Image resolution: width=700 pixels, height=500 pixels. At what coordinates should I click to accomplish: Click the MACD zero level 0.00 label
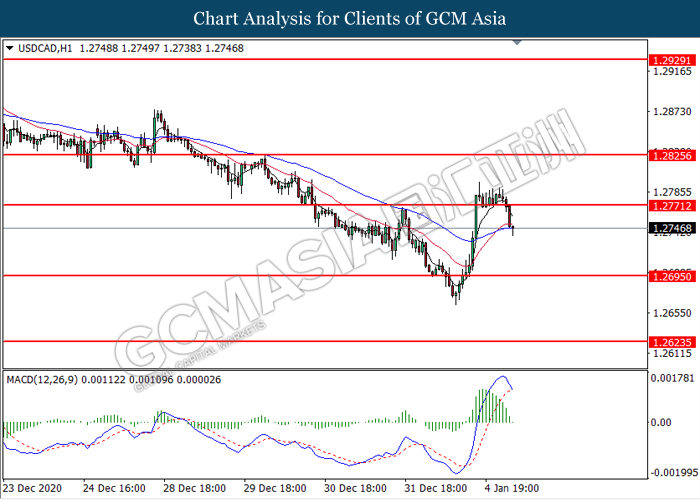(660, 422)
